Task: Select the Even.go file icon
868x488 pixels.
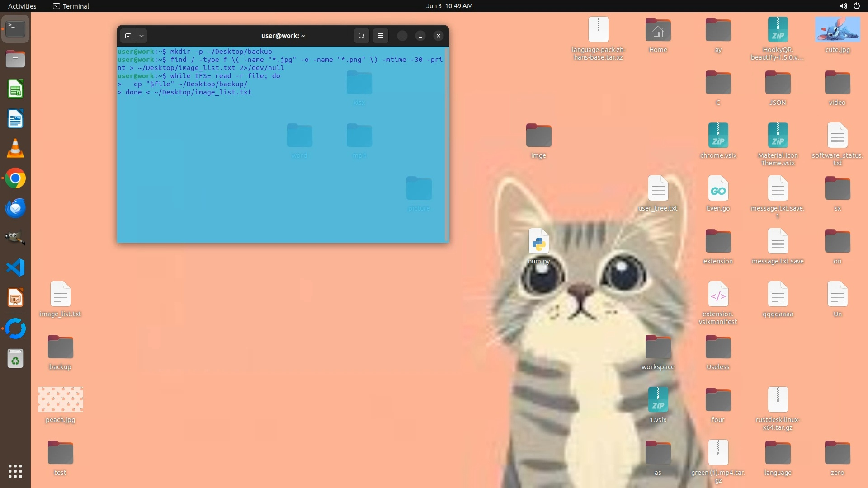Action: pyautogui.click(x=718, y=189)
